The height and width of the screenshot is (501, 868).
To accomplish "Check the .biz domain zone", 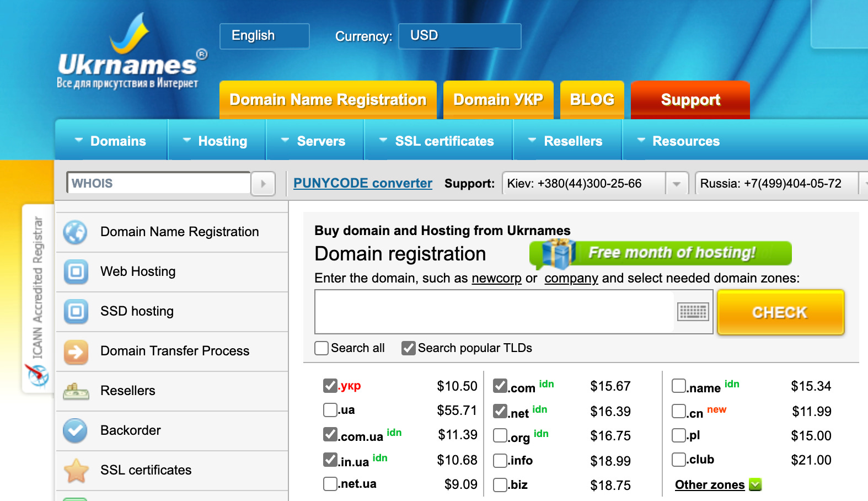I will 500,485.
